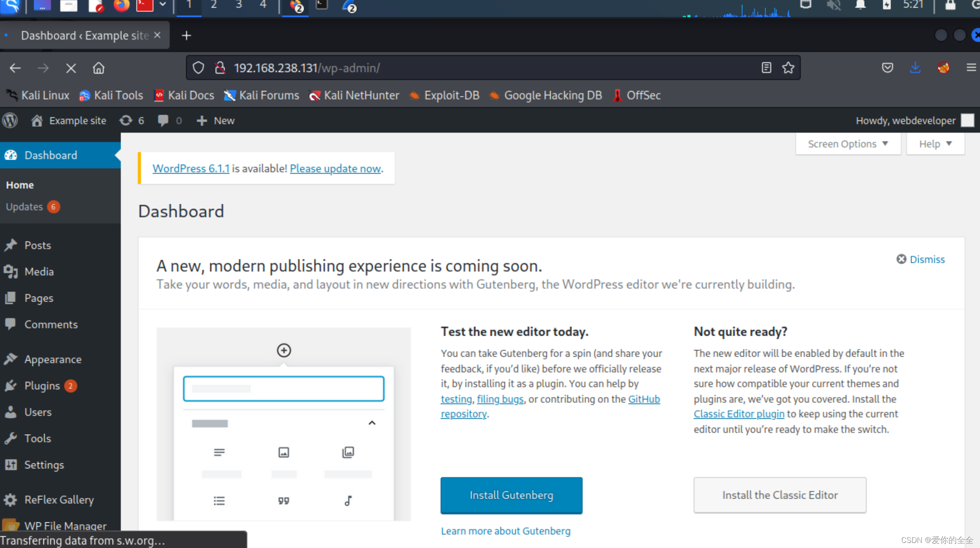Expand the Help dropdown
980x548 pixels.
tap(935, 144)
